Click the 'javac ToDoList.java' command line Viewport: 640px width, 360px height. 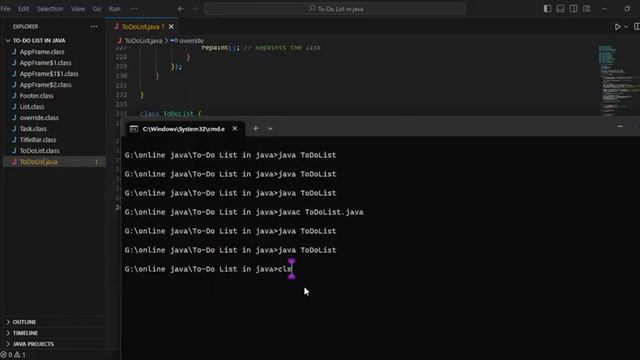244,212
